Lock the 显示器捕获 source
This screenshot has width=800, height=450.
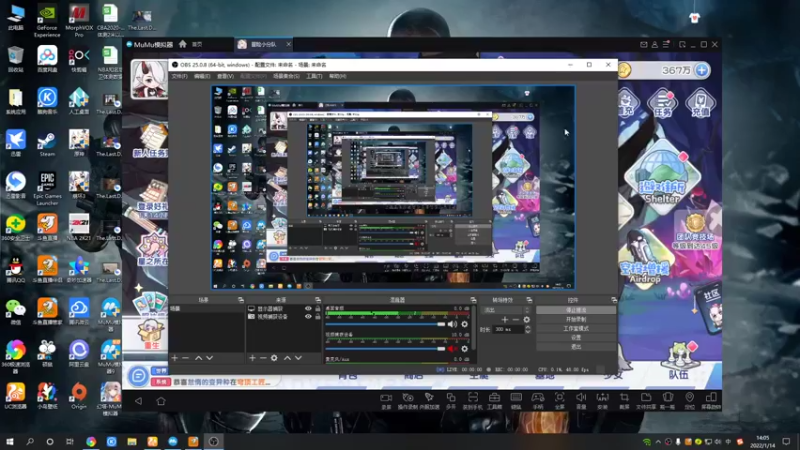tap(317, 309)
